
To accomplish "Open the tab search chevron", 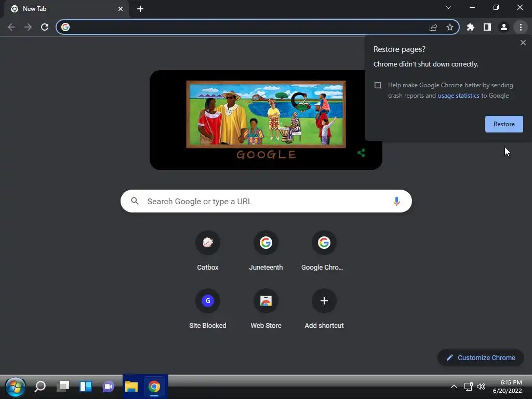I will point(448,7).
